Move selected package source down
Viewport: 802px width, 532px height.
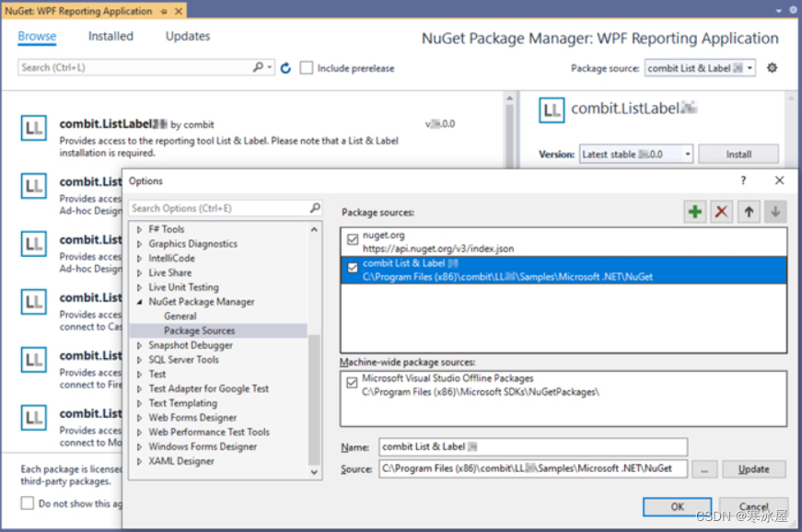pyautogui.click(x=775, y=212)
